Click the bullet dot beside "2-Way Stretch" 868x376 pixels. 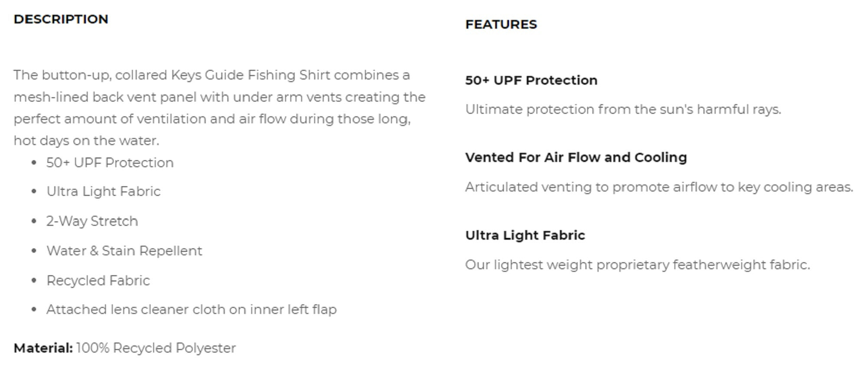tap(34, 221)
